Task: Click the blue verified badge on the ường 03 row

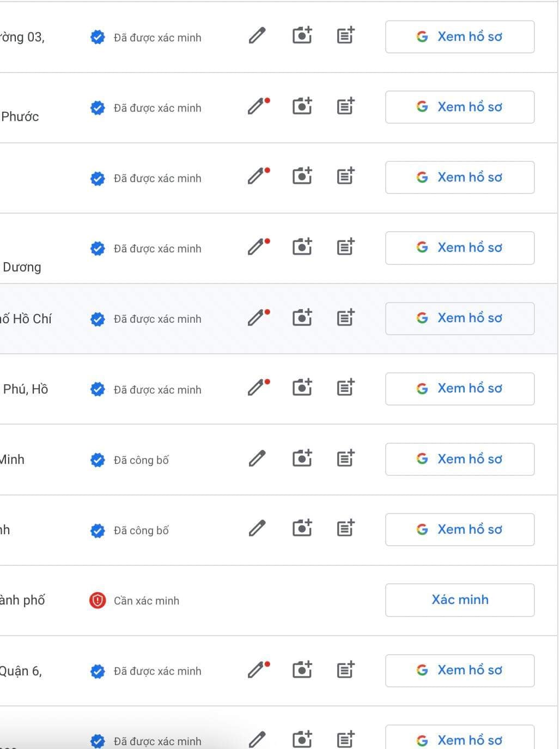Action: [98, 37]
